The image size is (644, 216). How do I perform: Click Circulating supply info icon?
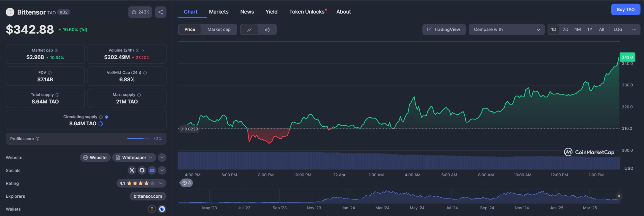[101, 117]
